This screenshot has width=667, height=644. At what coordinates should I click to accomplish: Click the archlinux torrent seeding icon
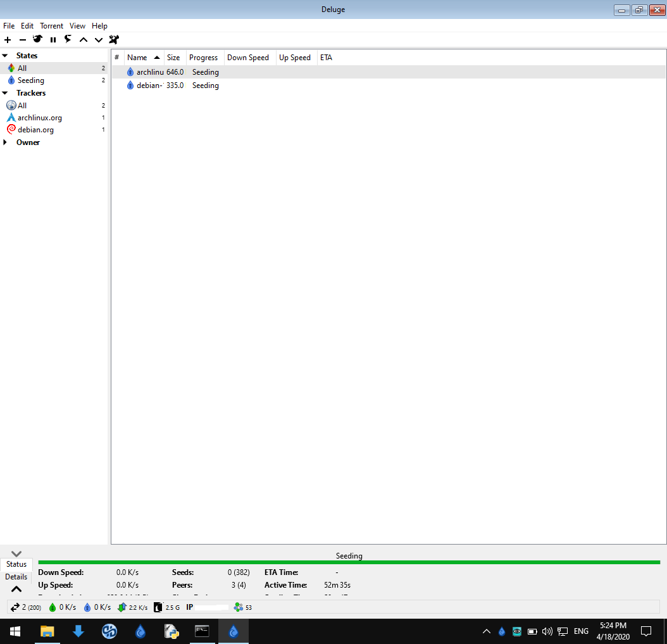[x=130, y=72]
